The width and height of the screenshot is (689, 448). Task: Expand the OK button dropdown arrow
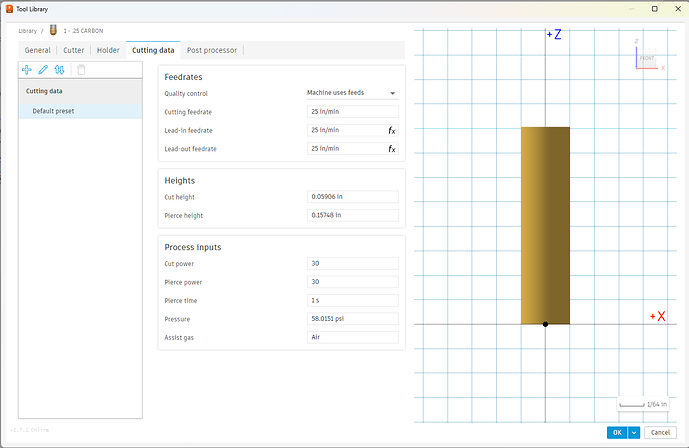point(634,433)
